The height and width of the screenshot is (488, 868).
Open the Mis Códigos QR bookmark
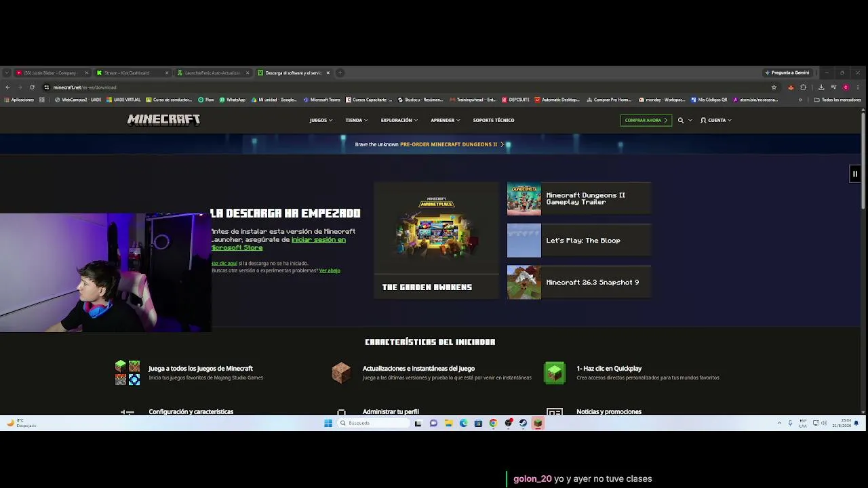point(709,100)
